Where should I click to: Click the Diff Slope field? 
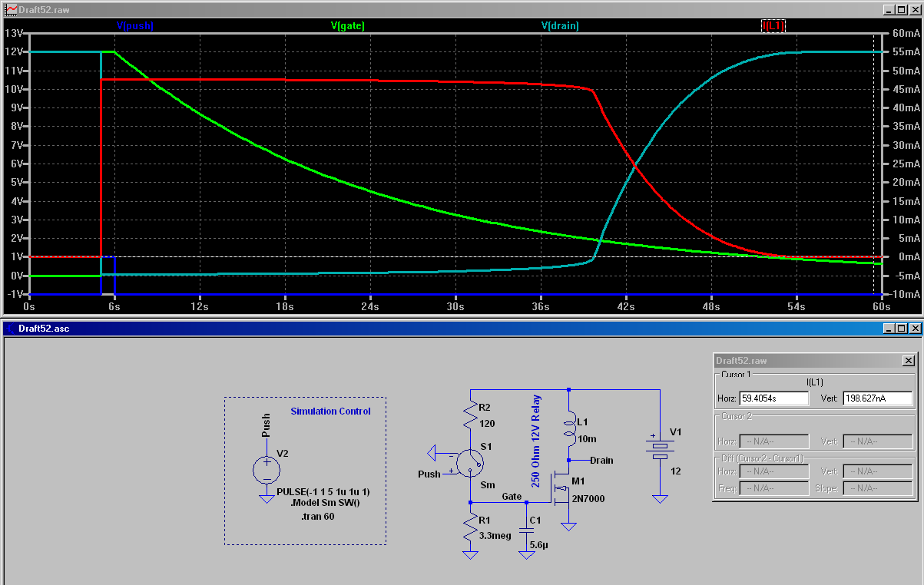click(x=878, y=488)
